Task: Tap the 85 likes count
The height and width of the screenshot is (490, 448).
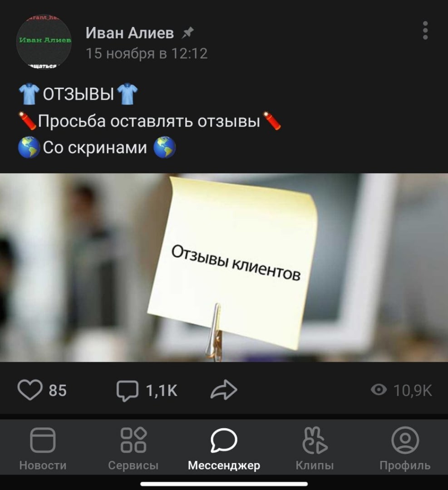Action: [x=58, y=390]
